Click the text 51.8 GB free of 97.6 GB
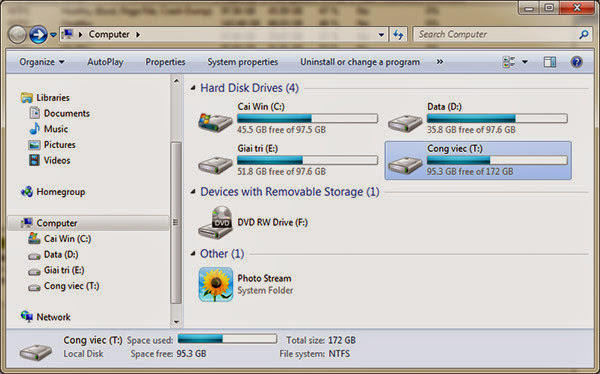Image resolution: width=600 pixels, height=374 pixels. coord(281,171)
